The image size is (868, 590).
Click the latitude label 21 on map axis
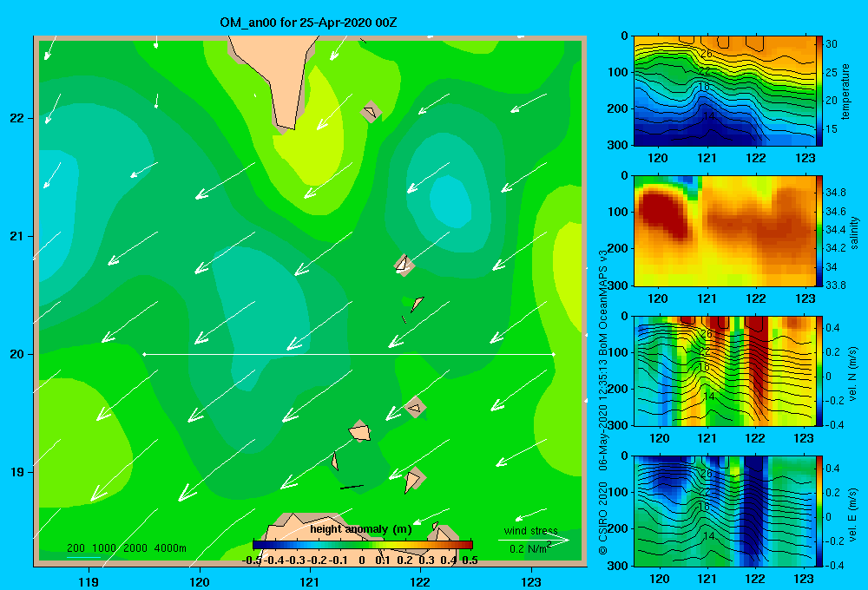click(16, 236)
